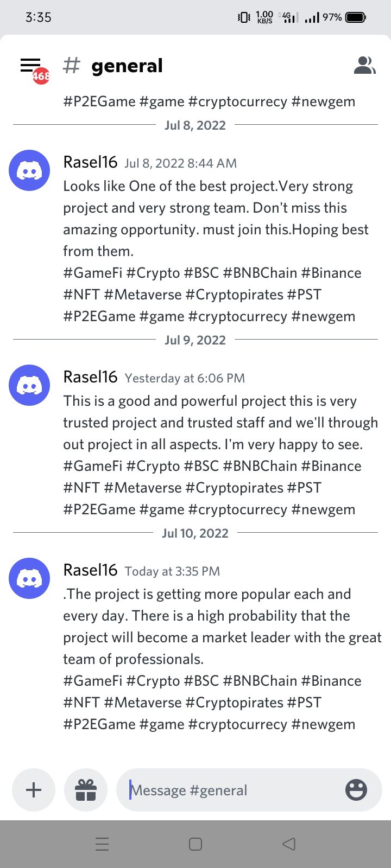This screenshot has width=391, height=868.
Task: Open the gift Nitro icon
Action: (86, 790)
